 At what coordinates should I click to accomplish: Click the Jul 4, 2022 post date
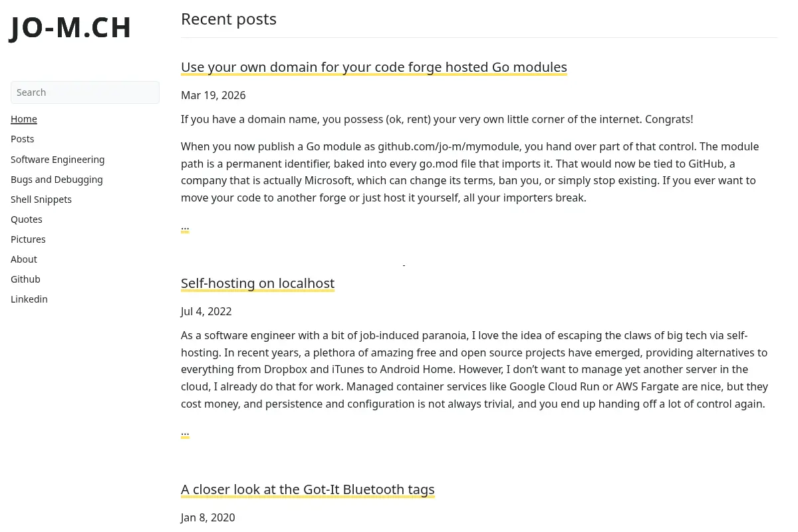point(206,311)
